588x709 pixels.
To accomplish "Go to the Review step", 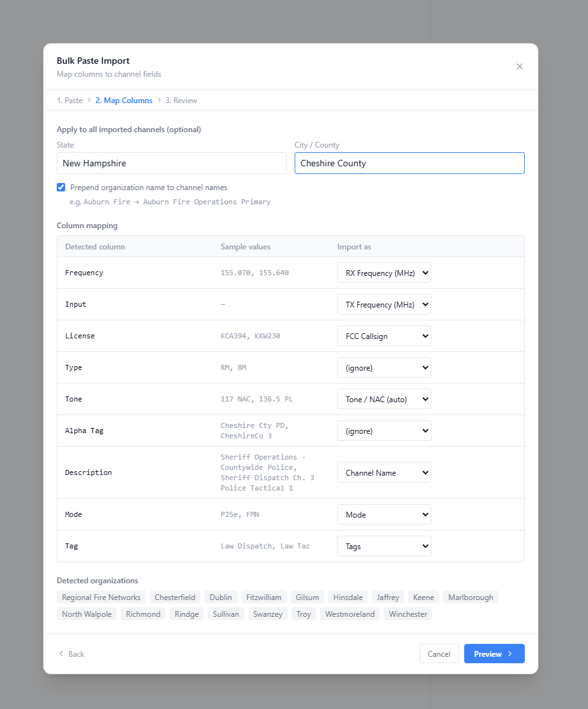I will 181,100.
